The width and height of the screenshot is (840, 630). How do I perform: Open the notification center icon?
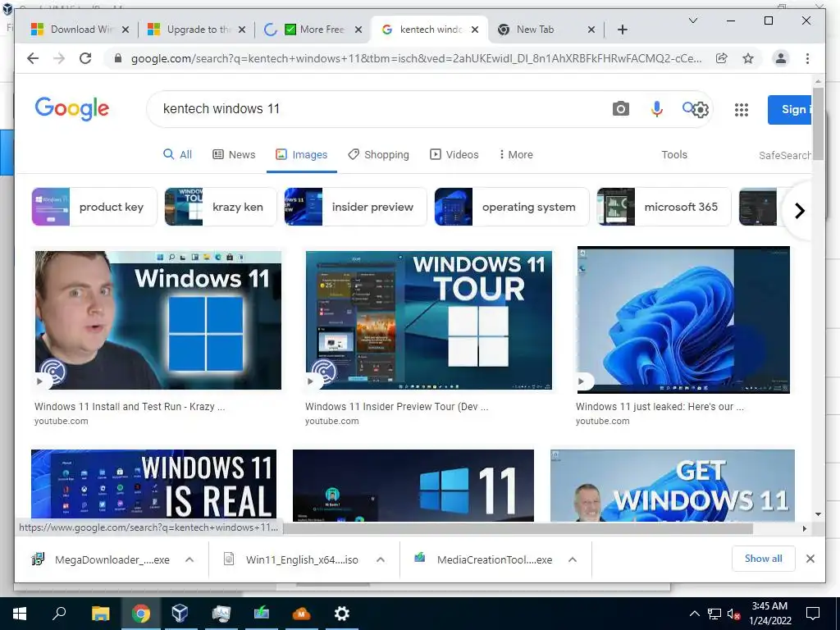(x=813, y=614)
